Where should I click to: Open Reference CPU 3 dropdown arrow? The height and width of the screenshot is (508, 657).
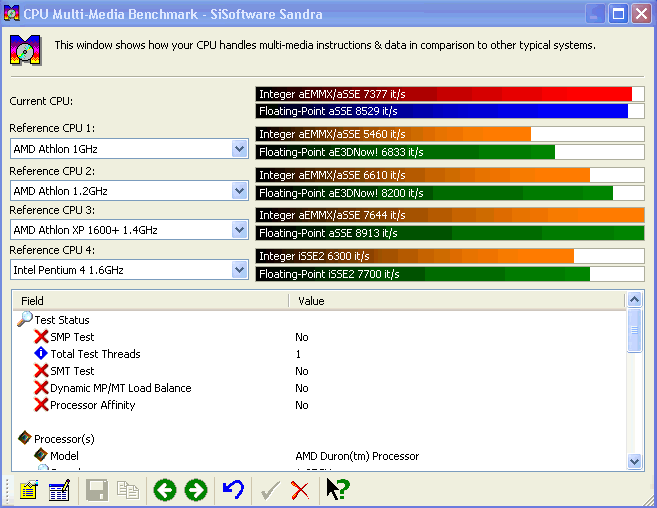click(x=239, y=230)
